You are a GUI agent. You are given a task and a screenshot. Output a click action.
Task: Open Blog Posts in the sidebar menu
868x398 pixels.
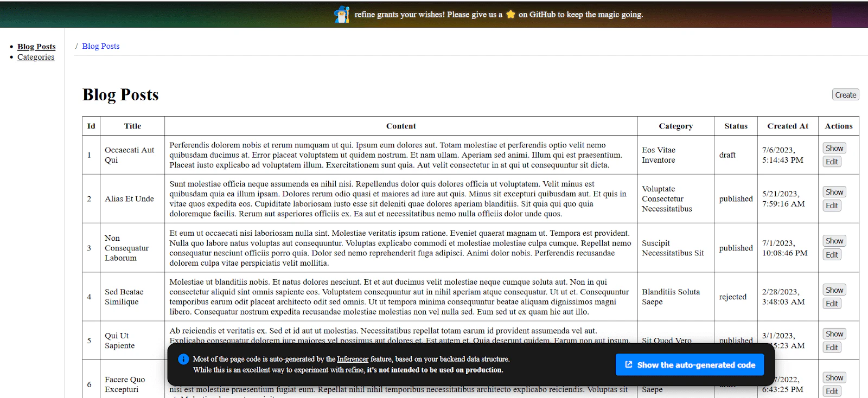36,47
